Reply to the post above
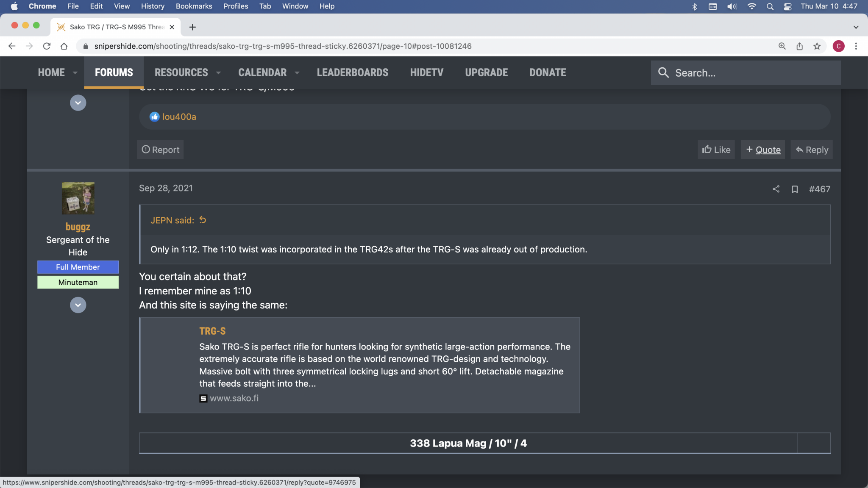This screenshot has height=488, width=868. pos(812,150)
